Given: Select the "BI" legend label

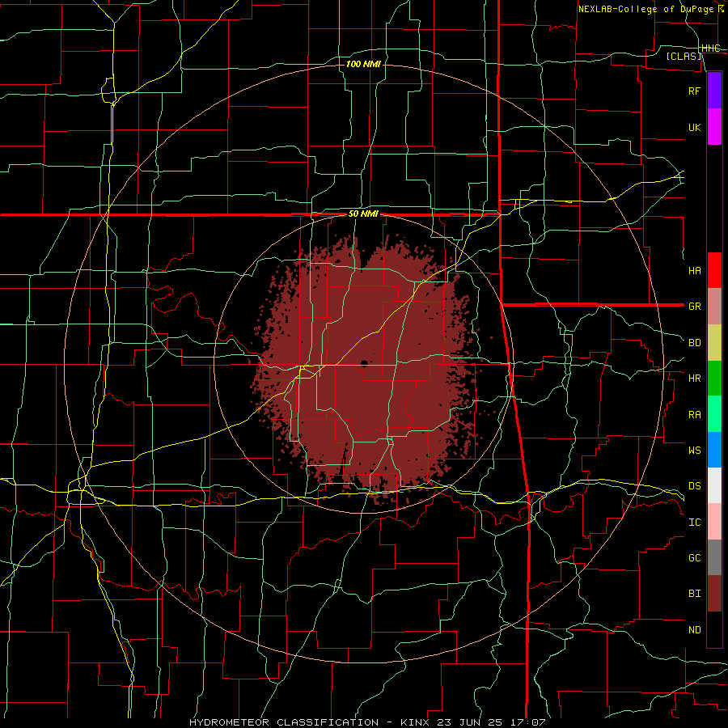Looking at the screenshot, I should [x=694, y=594].
